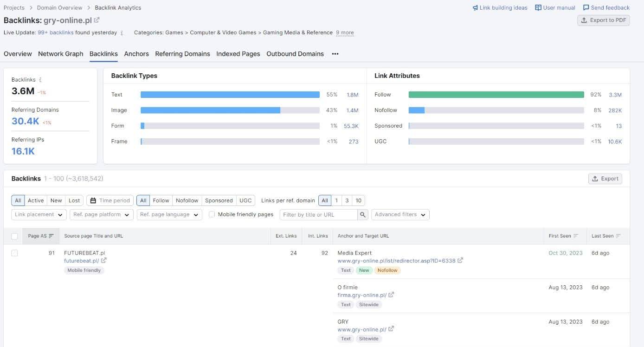The height and width of the screenshot is (347, 644).
Task: Click 55.3K Form backlinks count
Action: [x=351, y=126]
